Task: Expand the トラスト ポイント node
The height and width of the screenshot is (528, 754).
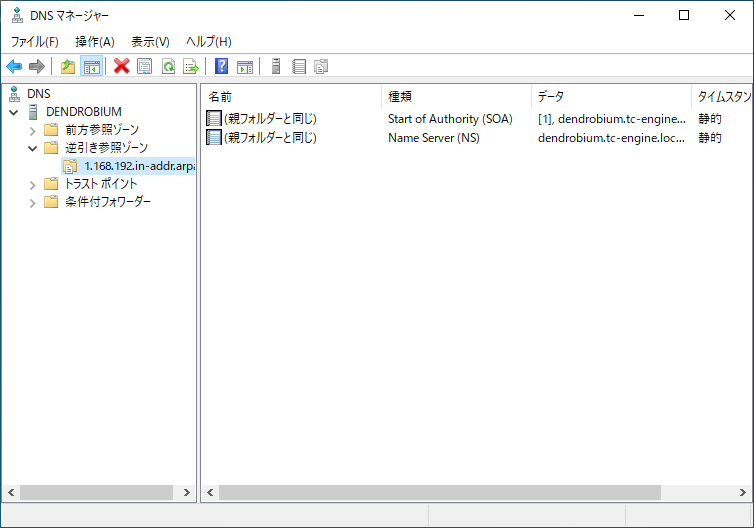Action: 32,185
